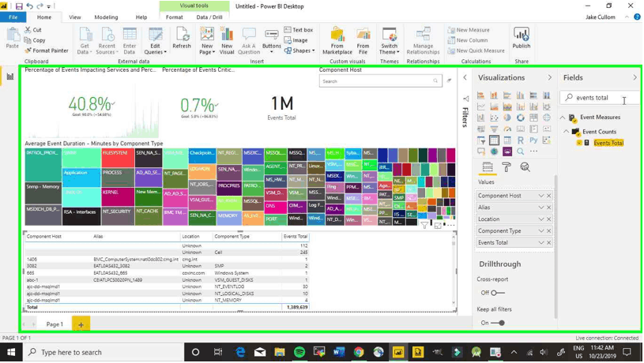Collapse the Event Measures table

click(x=563, y=118)
